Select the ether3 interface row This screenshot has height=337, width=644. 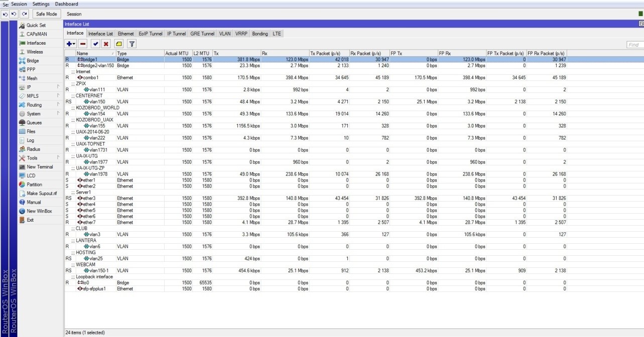(89, 198)
